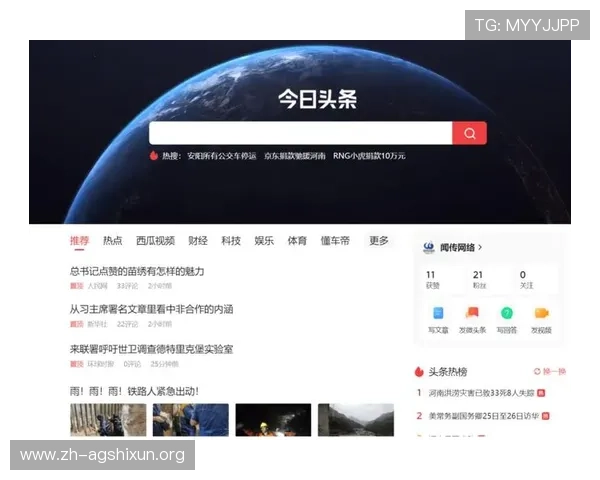This screenshot has width=600, height=480.
Task: Click the orange 发视频 camera icon
Action: pos(541,313)
